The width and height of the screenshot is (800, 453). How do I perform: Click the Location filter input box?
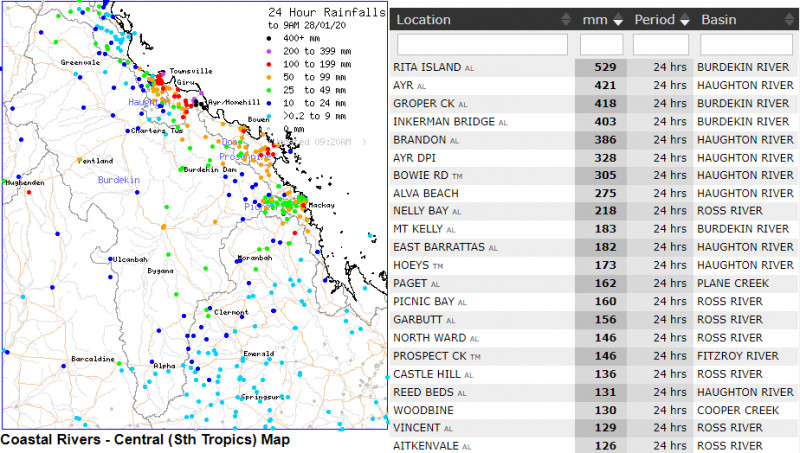pyautogui.click(x=482, y=45)
